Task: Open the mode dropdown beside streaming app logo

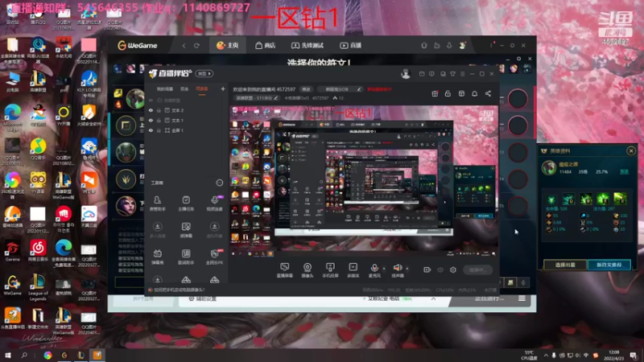Action: click(204, 73)
